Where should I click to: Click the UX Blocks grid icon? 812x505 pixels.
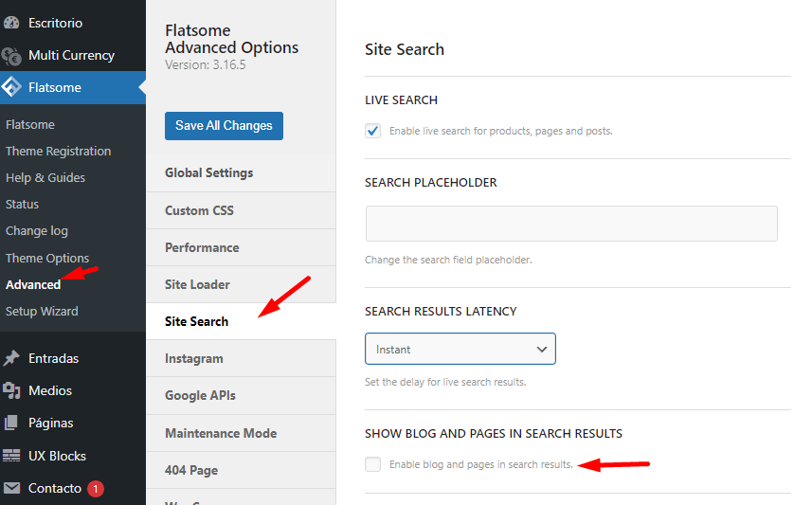(x=11, y=456)
